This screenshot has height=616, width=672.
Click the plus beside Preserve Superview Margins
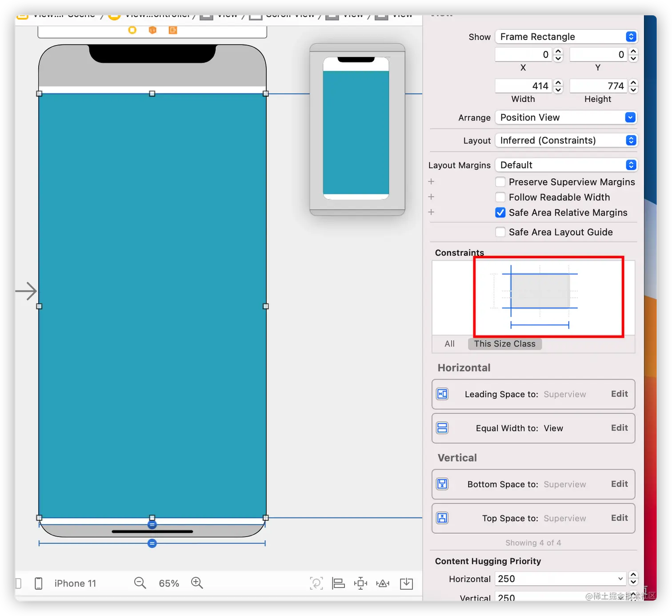[431, 181]
